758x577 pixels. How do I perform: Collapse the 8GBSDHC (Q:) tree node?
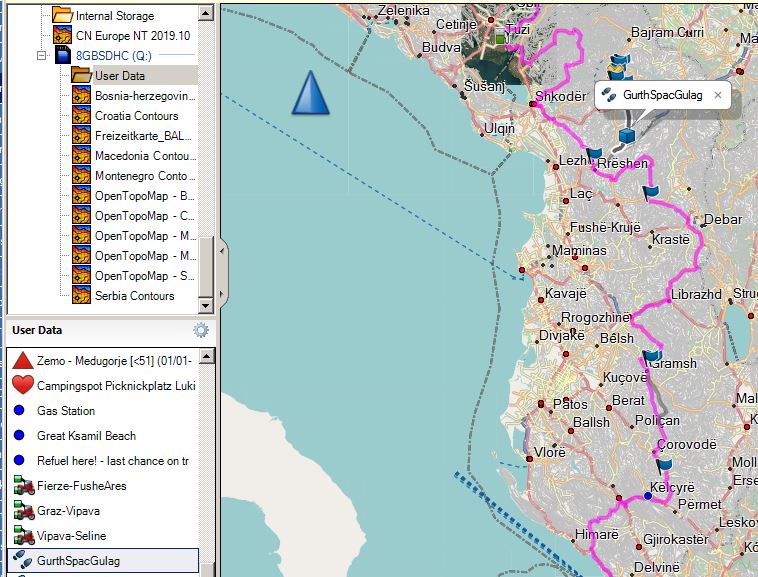42,56
